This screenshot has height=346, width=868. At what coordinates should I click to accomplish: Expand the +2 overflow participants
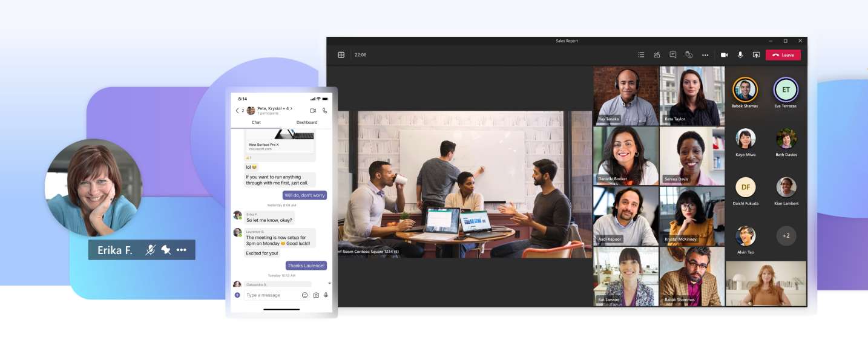pyautogui.click(x=786, y=236)
